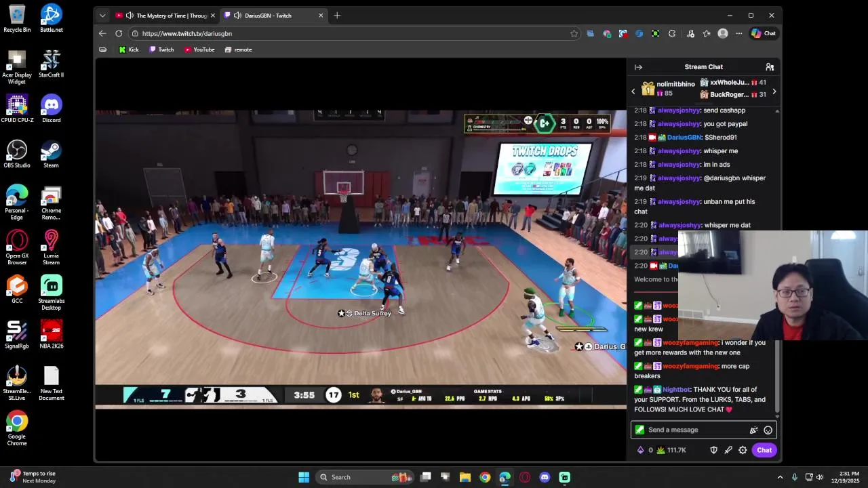The image size is (868, 488).
Task: Open the shield mode moderation icon
Action: (x=713, y=450)
